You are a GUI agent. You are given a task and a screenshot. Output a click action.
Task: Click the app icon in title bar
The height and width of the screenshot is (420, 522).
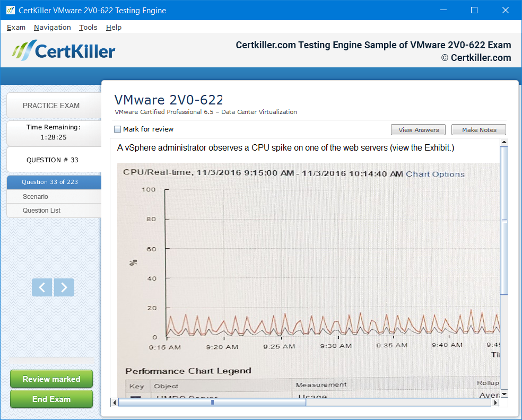pyautogui.click(x=10, y=10)
